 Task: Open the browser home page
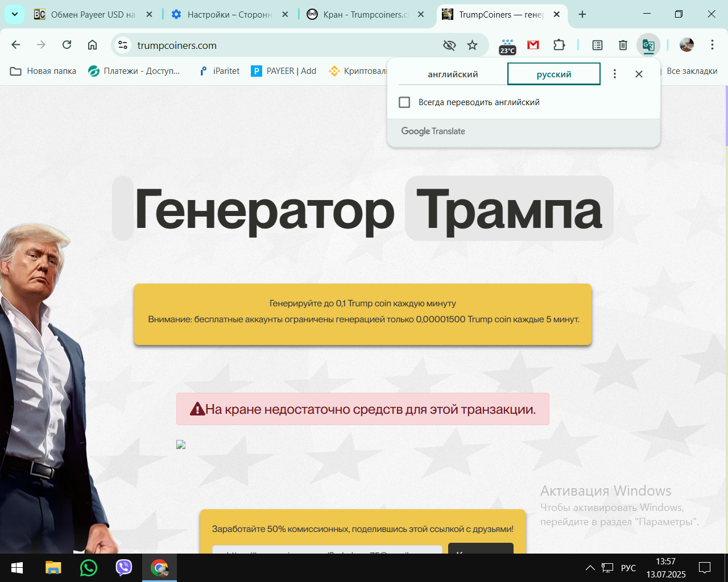92,45
